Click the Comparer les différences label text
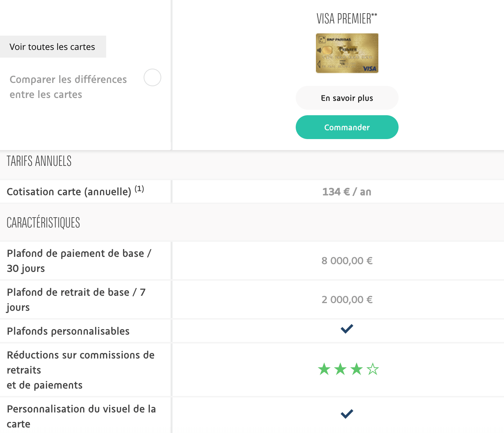The width and height of the screenshot is (504, 433). coord(68,87)
